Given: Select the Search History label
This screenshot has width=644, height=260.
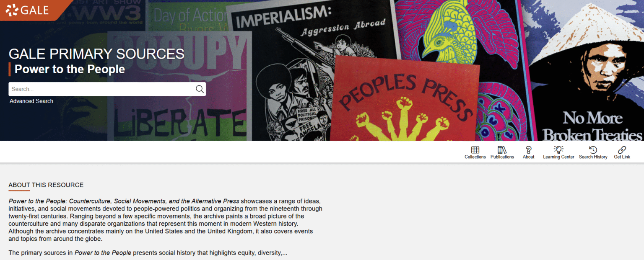Looking at the screenshot, I should (x=593, y=157).
